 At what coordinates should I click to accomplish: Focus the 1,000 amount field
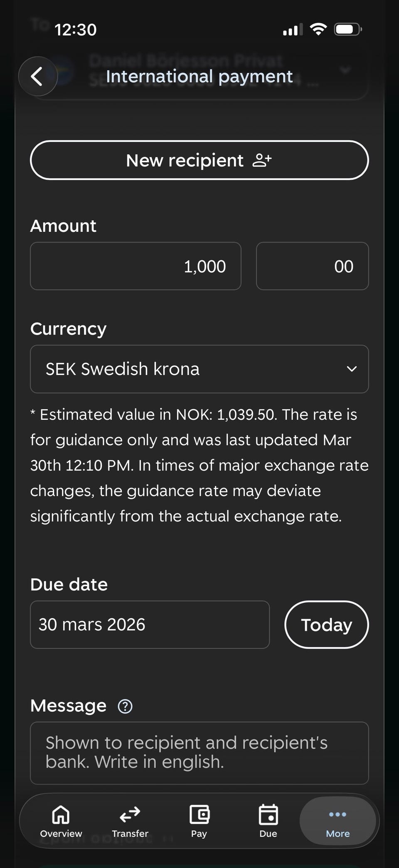135,266
